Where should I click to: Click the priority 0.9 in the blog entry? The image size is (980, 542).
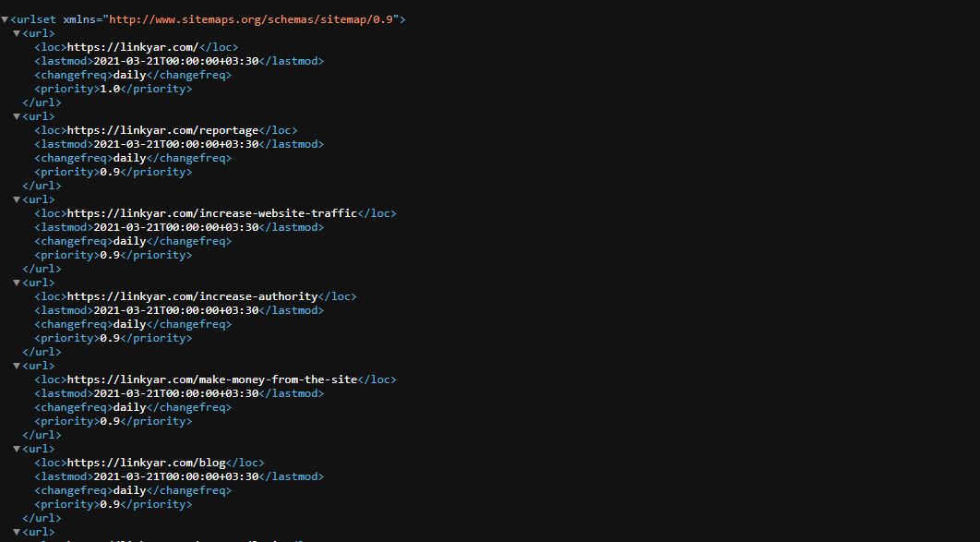point(110,504)
